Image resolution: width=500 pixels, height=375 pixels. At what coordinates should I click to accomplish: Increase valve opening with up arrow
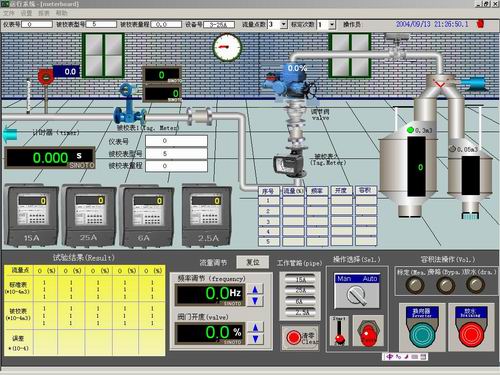click(x=256, y=328)
